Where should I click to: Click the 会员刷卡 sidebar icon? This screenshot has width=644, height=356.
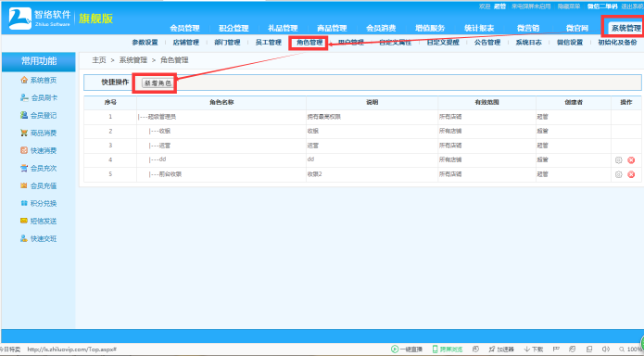(x=24, y=98)
